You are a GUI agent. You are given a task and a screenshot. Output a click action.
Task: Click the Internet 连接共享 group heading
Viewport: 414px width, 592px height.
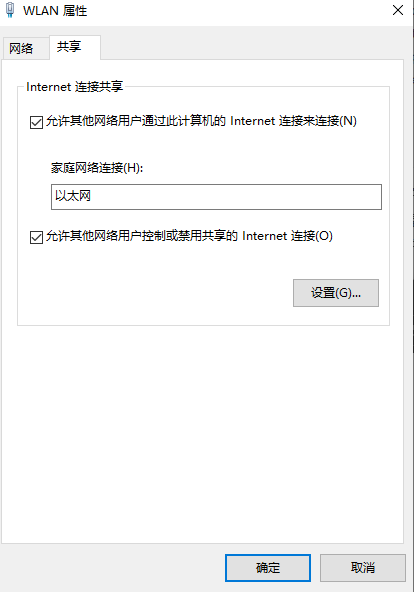(x=74, y=87)
